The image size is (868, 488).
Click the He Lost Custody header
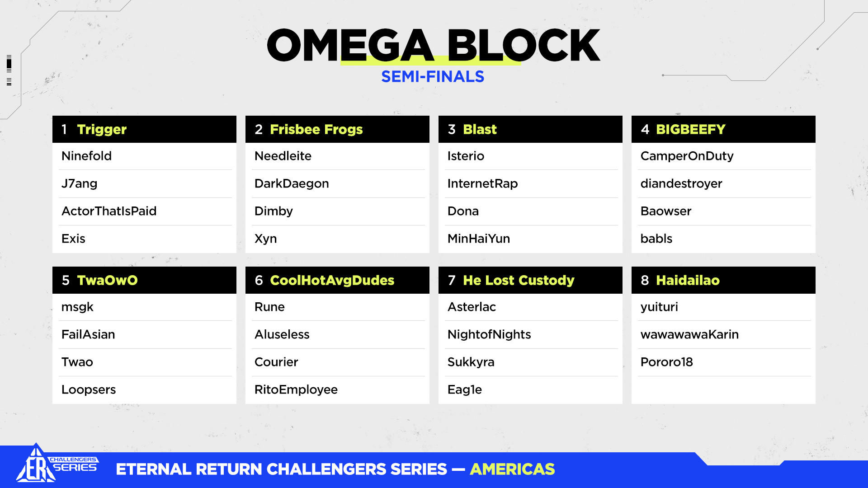point(530,280)
